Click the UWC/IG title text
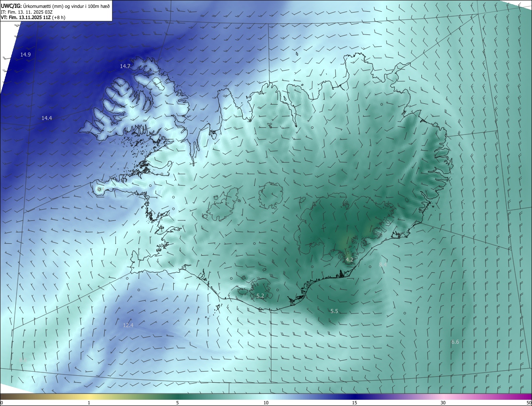This screenshot has height=406, width=532. (55, 6)
